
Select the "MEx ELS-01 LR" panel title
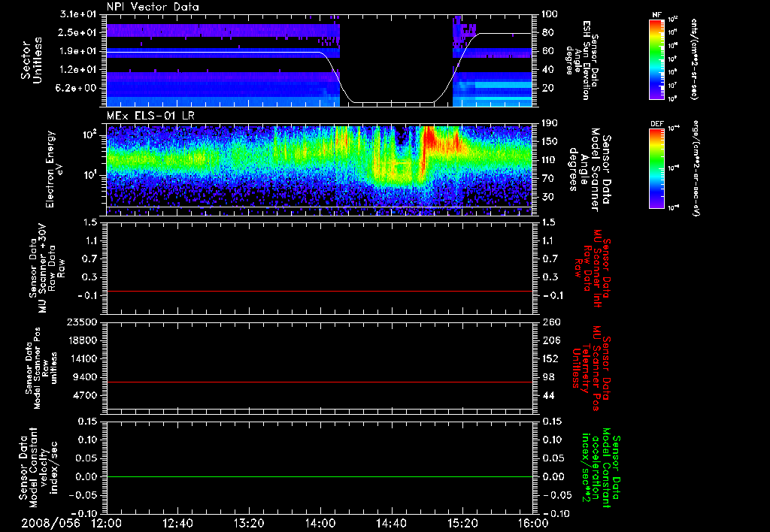(x=150, y=116)
